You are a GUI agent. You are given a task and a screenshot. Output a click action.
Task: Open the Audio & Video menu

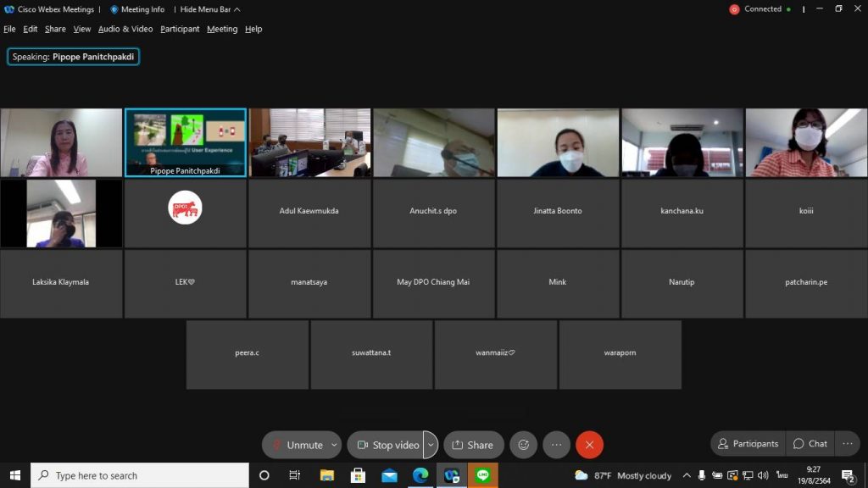click(125, 29)
